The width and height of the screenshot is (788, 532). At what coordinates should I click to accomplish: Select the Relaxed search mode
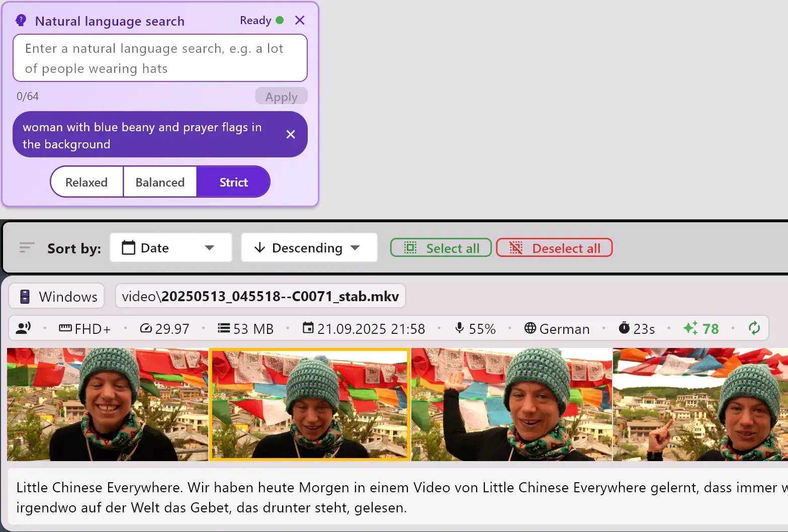[86, 182]
